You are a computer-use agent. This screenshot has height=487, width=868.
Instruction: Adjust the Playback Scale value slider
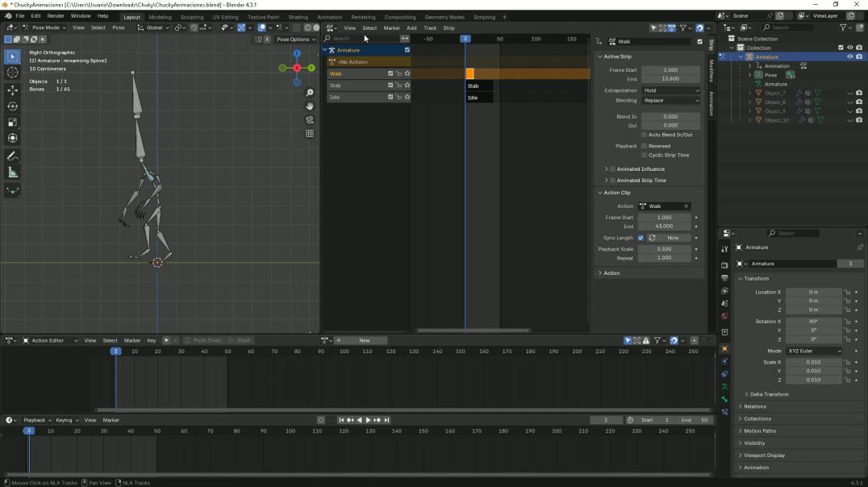[664, 248]
